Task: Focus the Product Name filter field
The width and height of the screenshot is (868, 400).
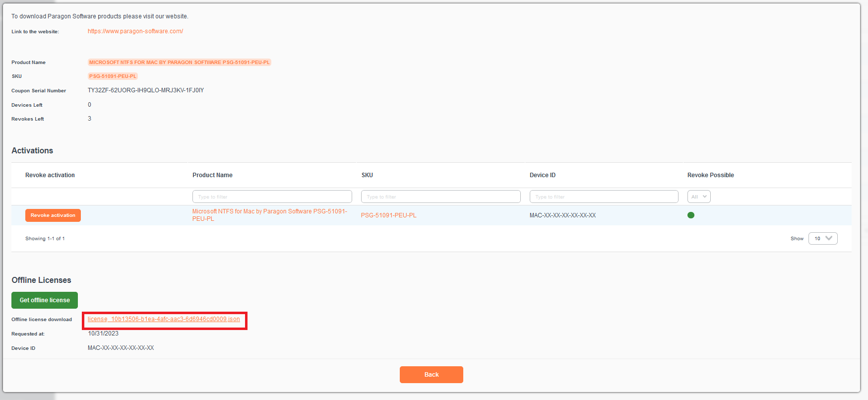Action: click(272, 197)
